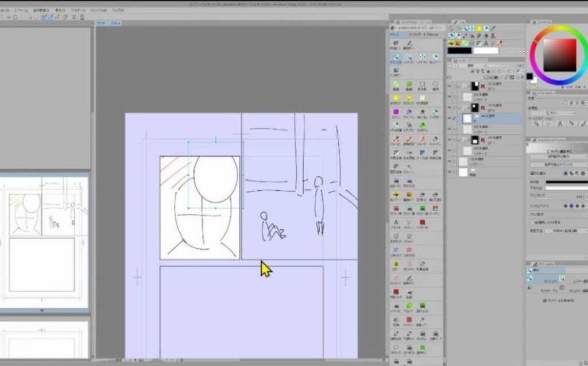Click the canvas document tab above the canvas
This screenshot has height=366, width=588.
point(108,24)
